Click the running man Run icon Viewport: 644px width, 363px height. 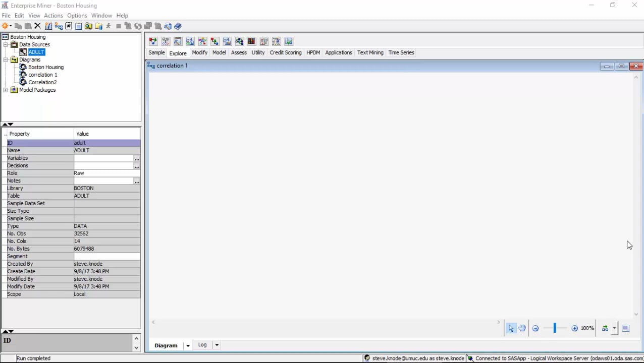pyautogui.click(x=108, y=26)
